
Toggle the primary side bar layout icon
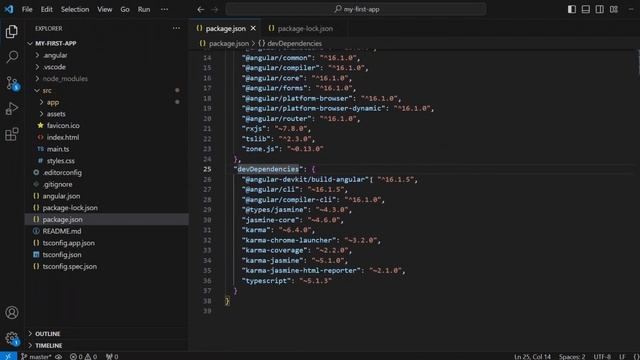coord(572,9)
